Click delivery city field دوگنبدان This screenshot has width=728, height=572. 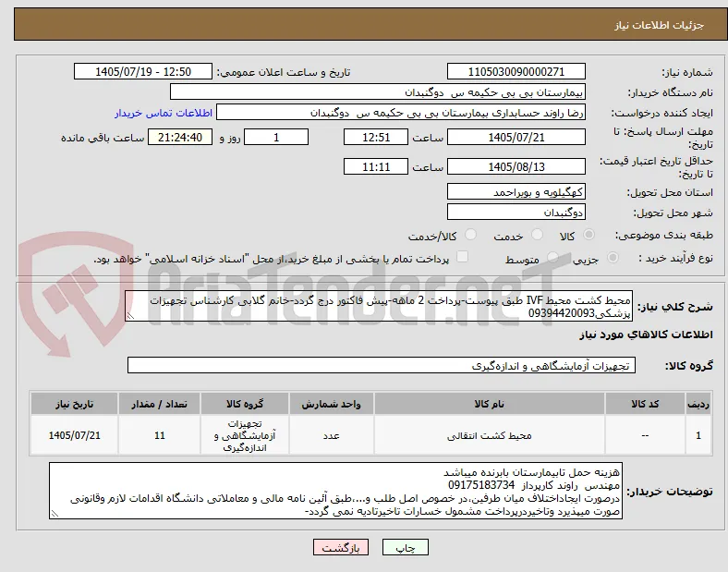[x=516, y=212]
